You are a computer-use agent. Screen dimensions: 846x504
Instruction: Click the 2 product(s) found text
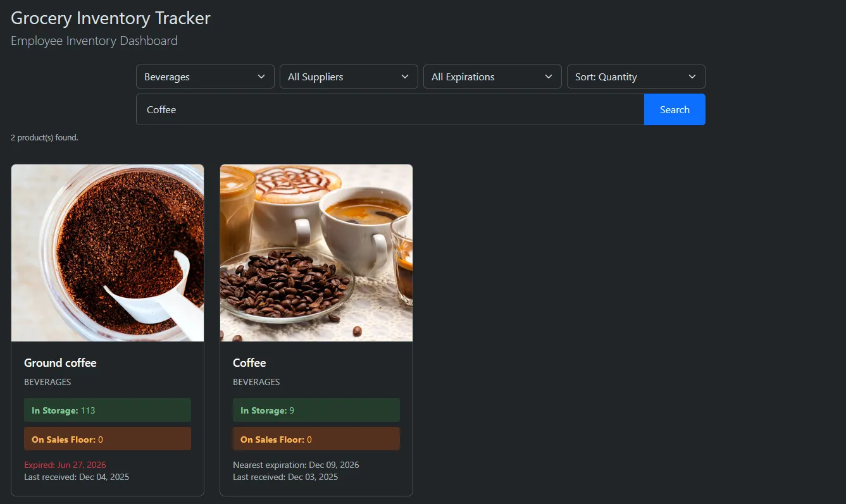pyautogui.click(x=44, y=137)
